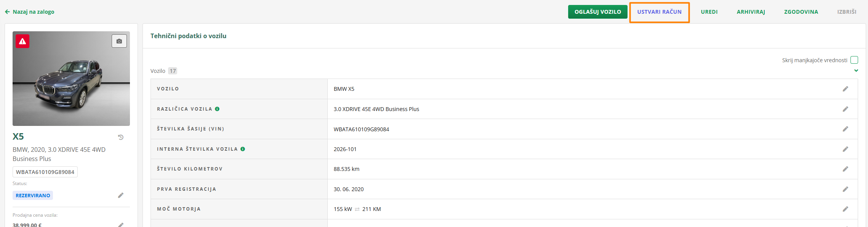Edit the VIN number row pencil
The image size is (868, 227).
click(x=845, y=129)
